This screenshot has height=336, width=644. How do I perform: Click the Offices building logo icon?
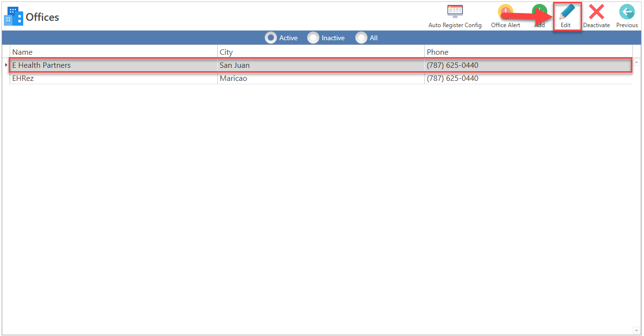click(14, 16)
